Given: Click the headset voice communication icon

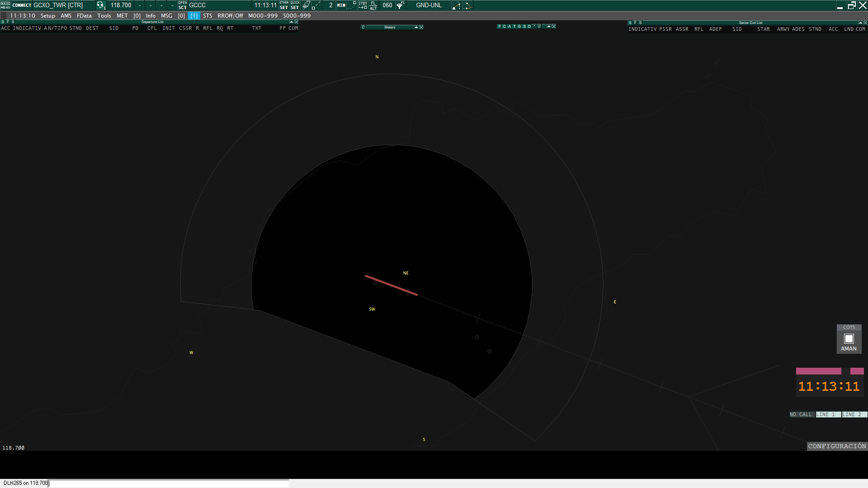Looking at the screenshot, I should pos(100,5).
